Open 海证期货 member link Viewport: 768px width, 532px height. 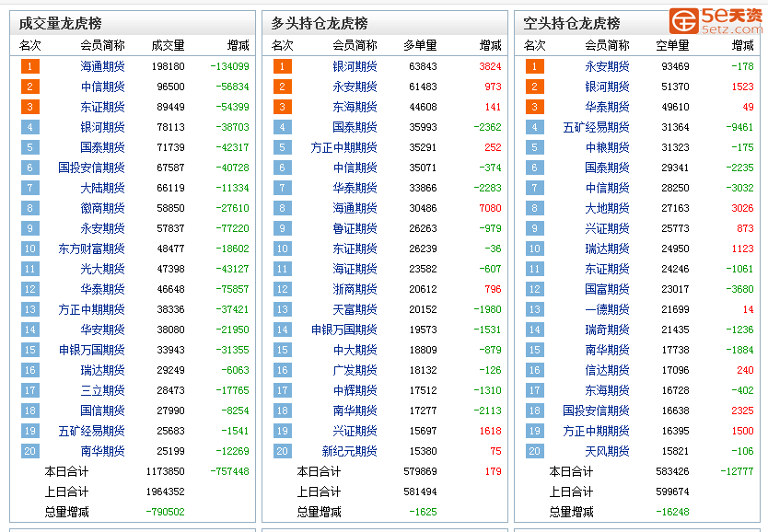click(355, 269)
